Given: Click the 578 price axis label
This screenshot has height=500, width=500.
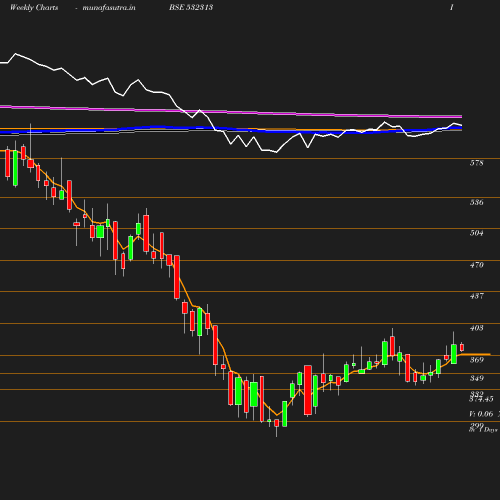Looking at the screenshot, I should click(x=476, y=163).
